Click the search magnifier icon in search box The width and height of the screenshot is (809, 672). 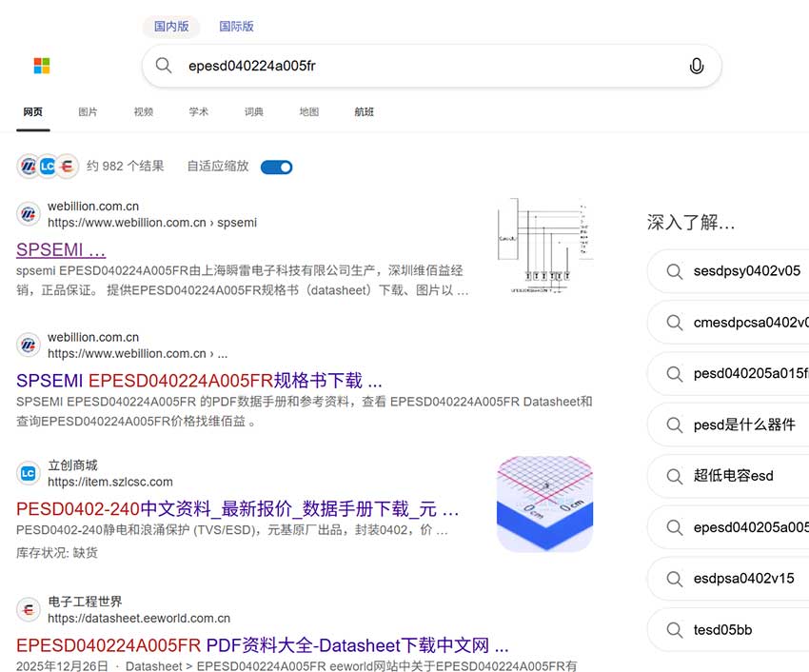(x=164, y=66)
